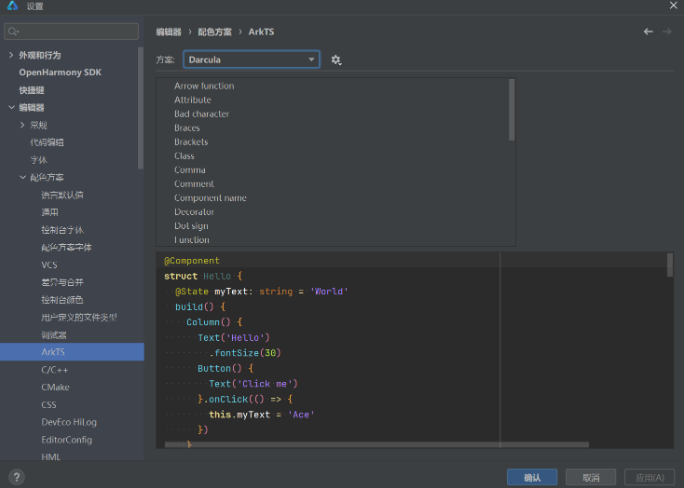Go back with the left arrow
The height and width of the screenshot is (488, 684).
648,31
